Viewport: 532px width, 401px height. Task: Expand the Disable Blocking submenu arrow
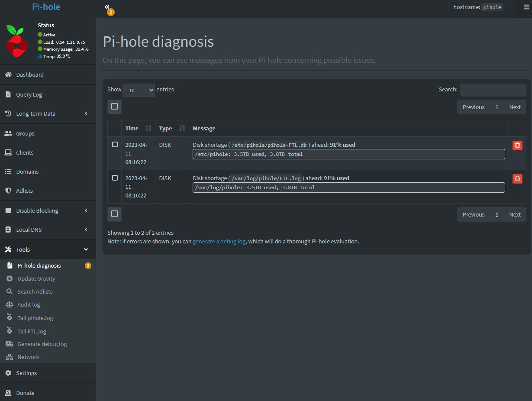click(x=86, y=210)
